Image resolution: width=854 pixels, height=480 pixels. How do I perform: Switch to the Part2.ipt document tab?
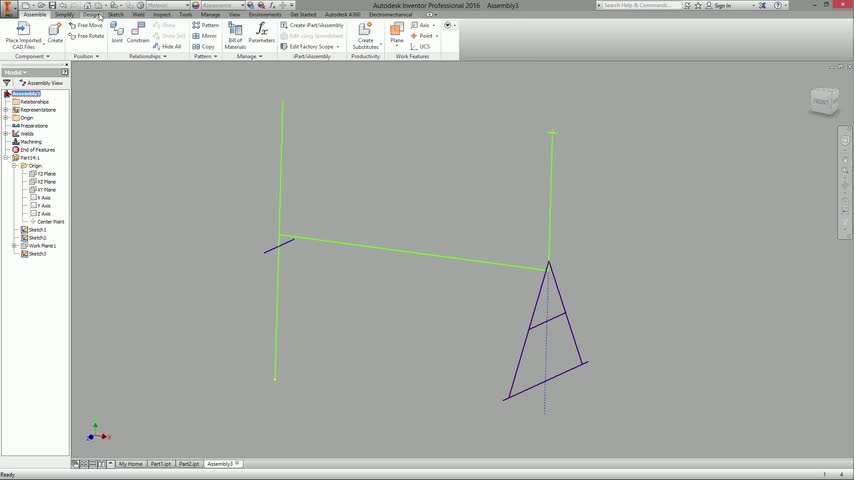click(189, 464)
